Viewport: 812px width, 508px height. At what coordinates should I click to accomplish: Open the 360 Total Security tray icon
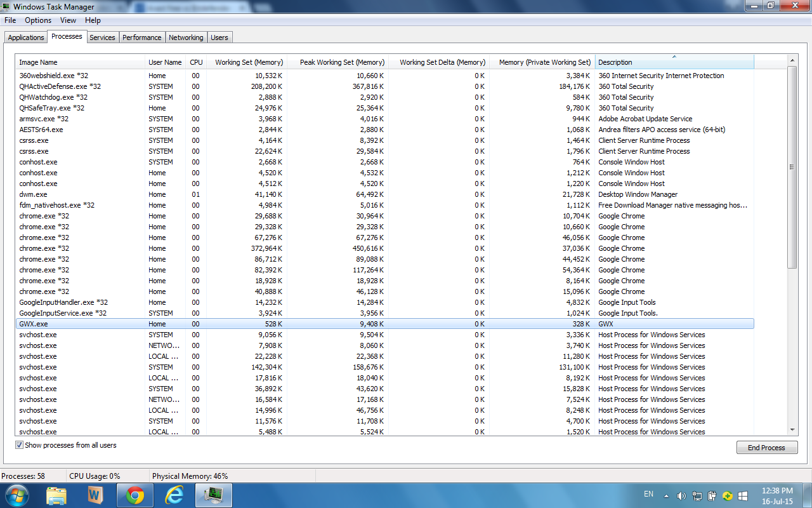coord(728,496)
